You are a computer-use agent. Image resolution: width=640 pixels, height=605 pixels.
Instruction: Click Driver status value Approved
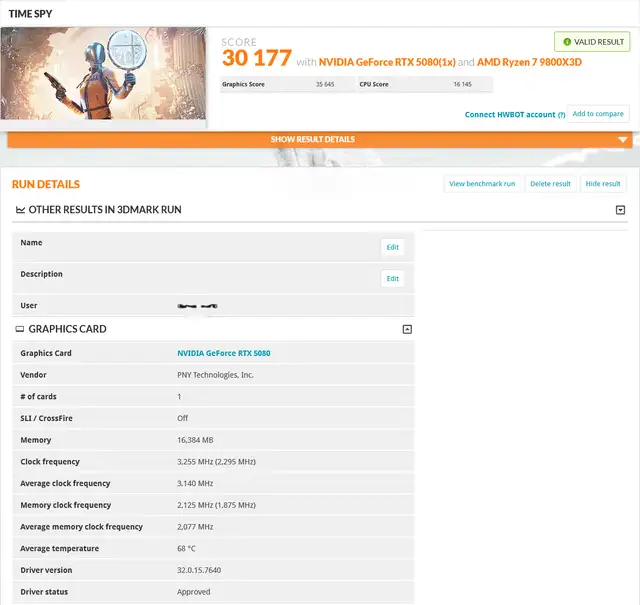pyautogui.click(x=194, y=592)
